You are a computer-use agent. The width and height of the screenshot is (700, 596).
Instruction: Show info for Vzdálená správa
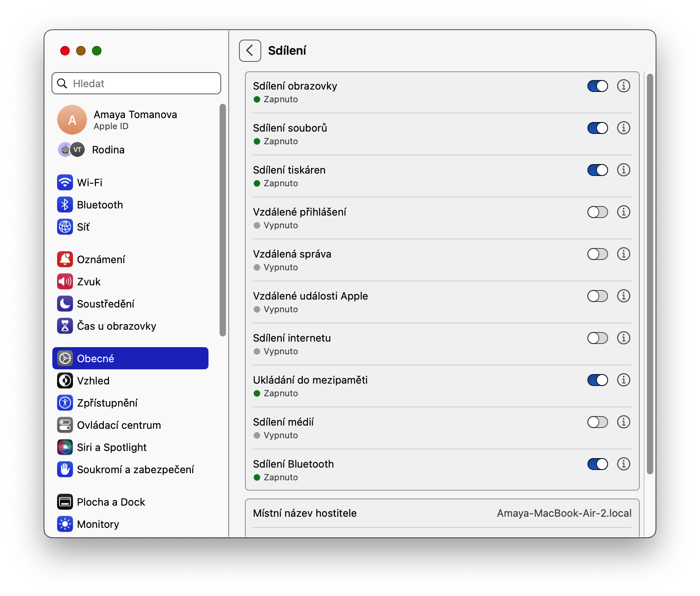(623, 254)
